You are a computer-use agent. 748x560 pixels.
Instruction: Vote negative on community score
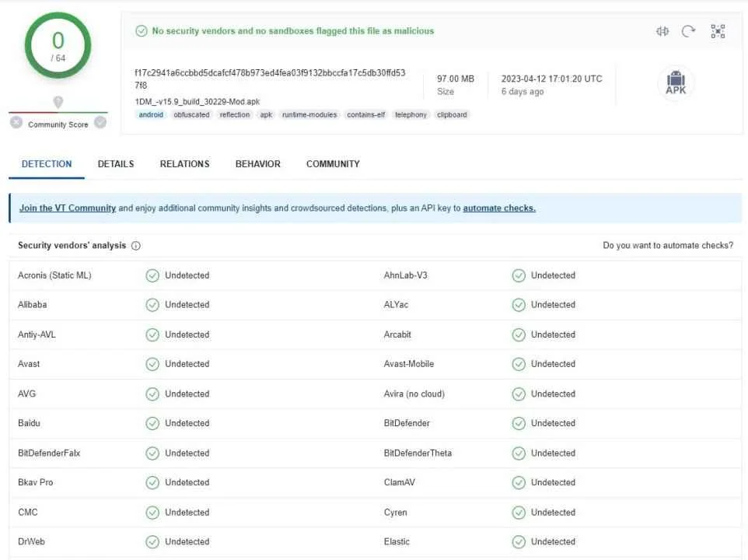point(16,123)
